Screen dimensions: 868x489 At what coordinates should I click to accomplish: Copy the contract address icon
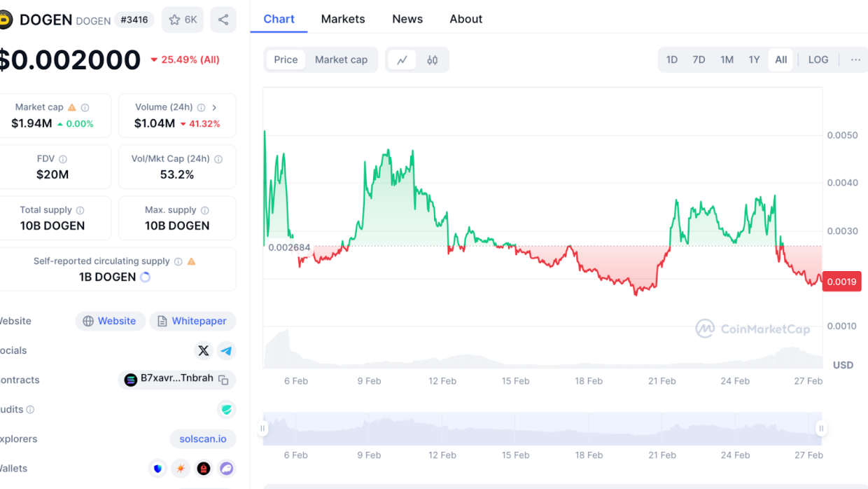click(x=223, y=380)
